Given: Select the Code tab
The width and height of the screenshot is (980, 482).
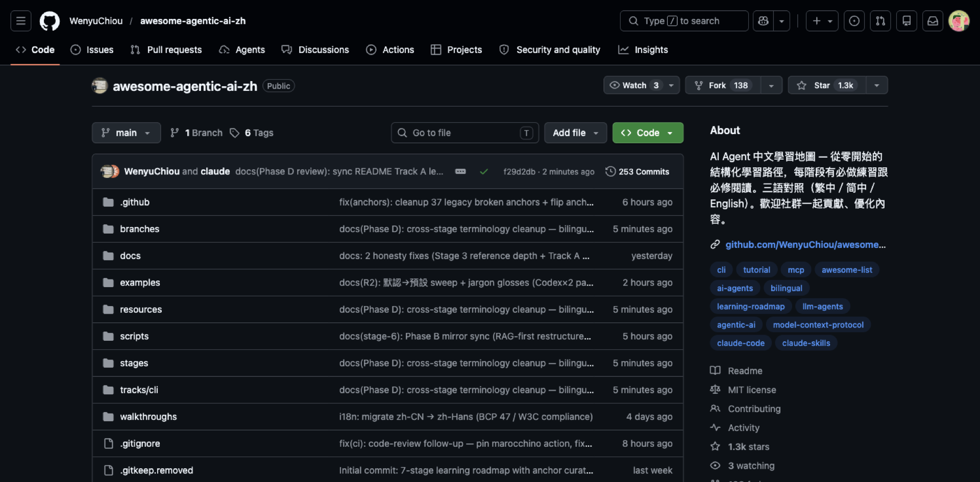Looking at the screenshot, I should (x=35, y=49).
